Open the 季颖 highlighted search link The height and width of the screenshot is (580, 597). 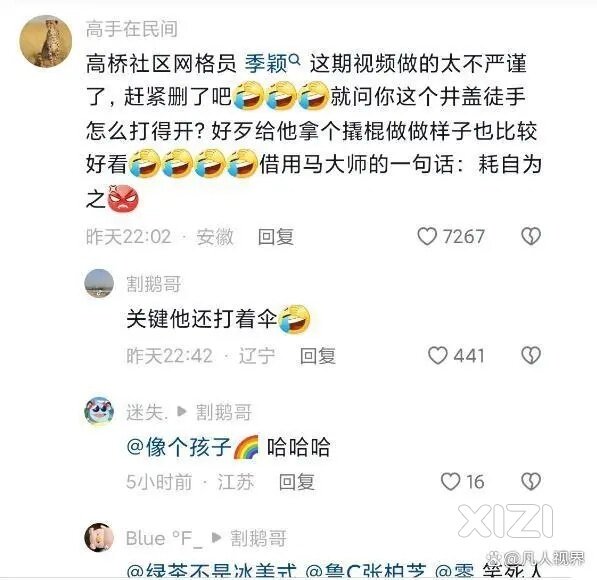266,63
